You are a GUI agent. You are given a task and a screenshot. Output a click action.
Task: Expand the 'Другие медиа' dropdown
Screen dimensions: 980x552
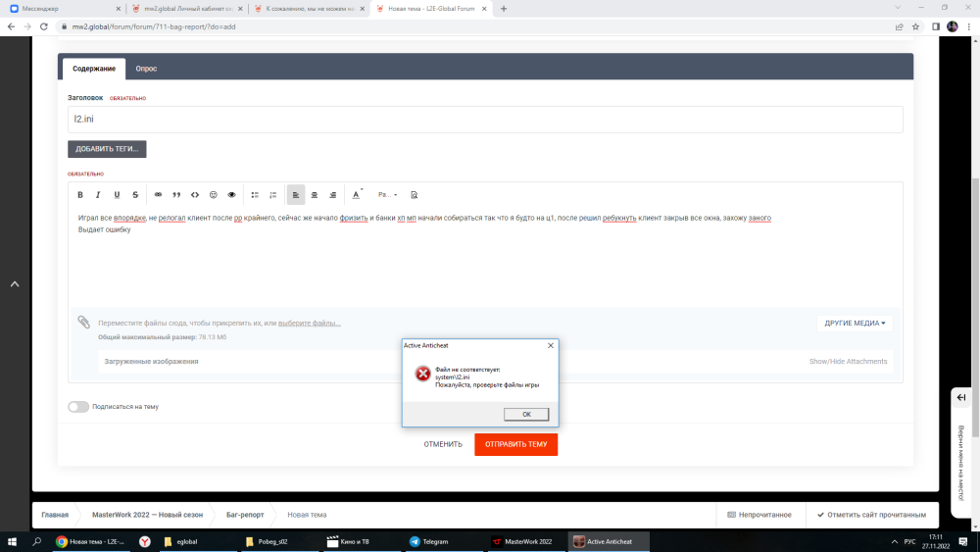tap(855, 323)
